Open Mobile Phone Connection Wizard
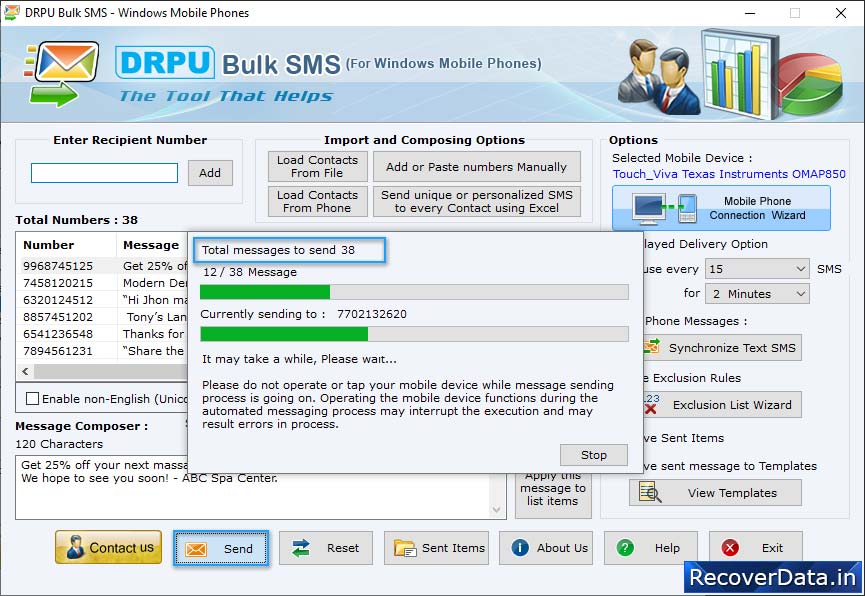 (x=721, y=208)
